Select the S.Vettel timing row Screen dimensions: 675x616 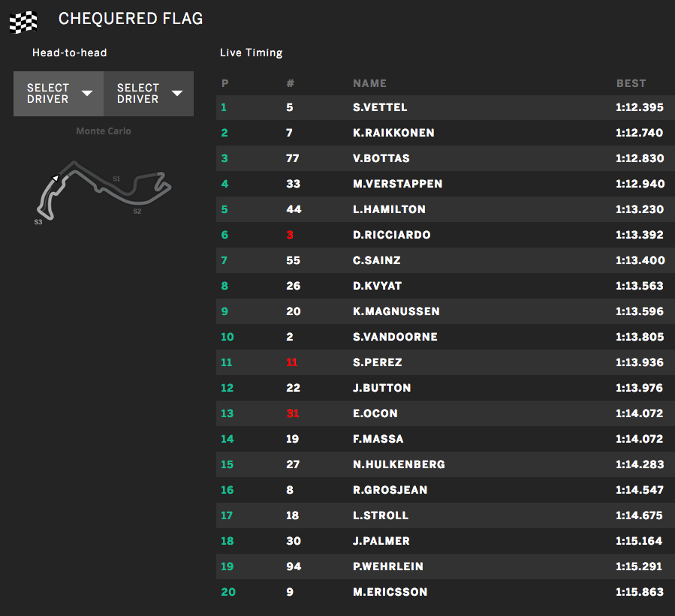point(444,107)
